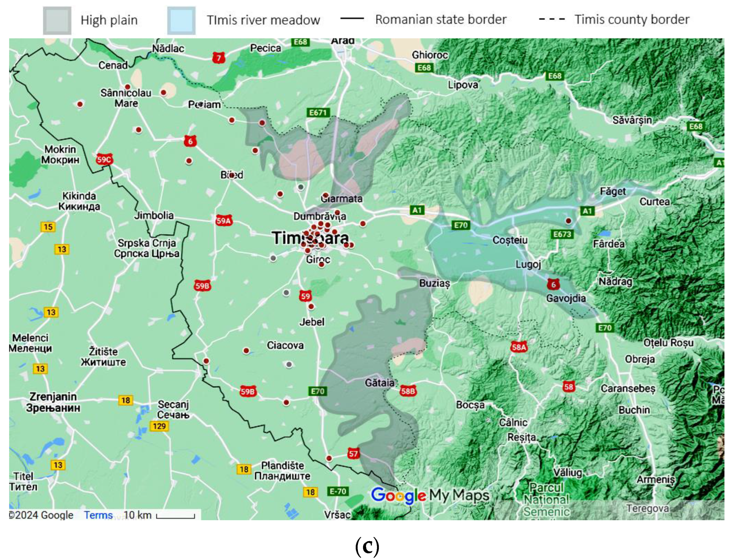Click the Lugoj town label
Screen dimensions: 737x560
528,265
